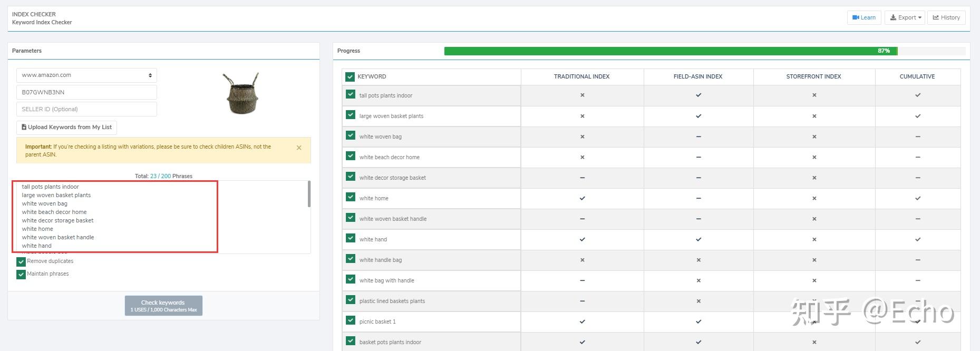
Task: Click the TRADITIONAL INDEX column header
Action: (581, 76)
